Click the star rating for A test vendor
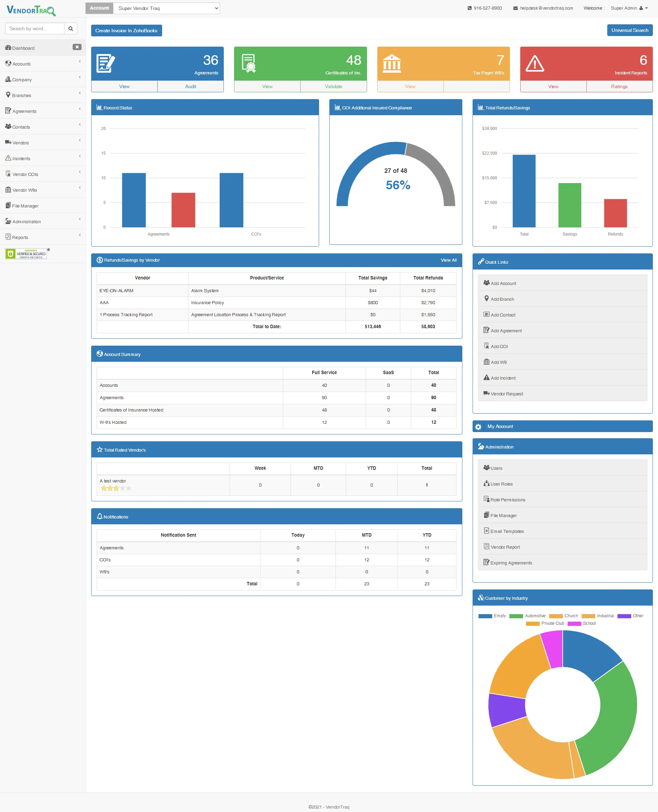This screenshot has height=812, width=658. 115,489
